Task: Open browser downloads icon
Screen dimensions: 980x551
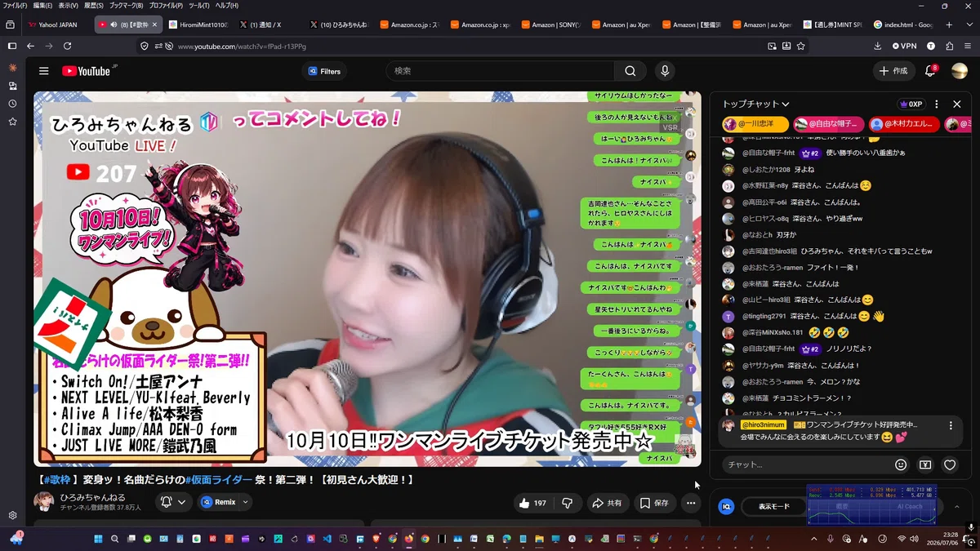Action: (x=878, y=47)
